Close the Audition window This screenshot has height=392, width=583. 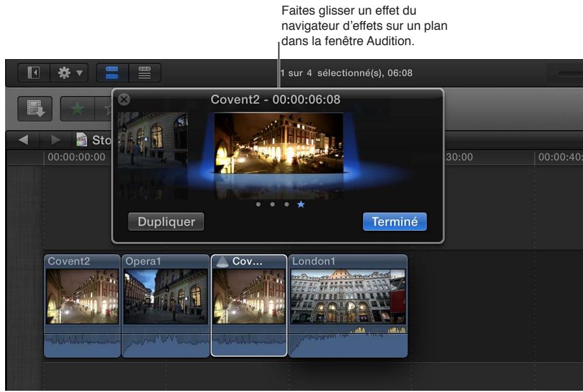point(124,99)
